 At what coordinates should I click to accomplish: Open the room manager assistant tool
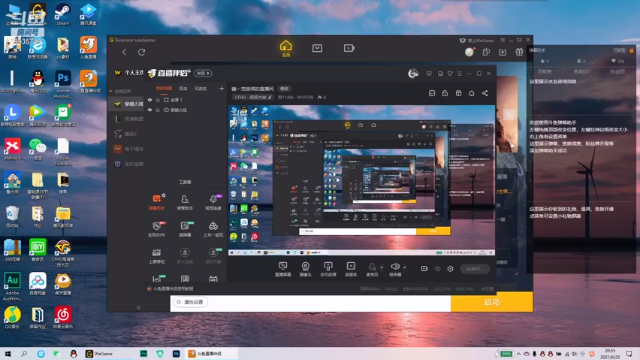coord(184,202)
